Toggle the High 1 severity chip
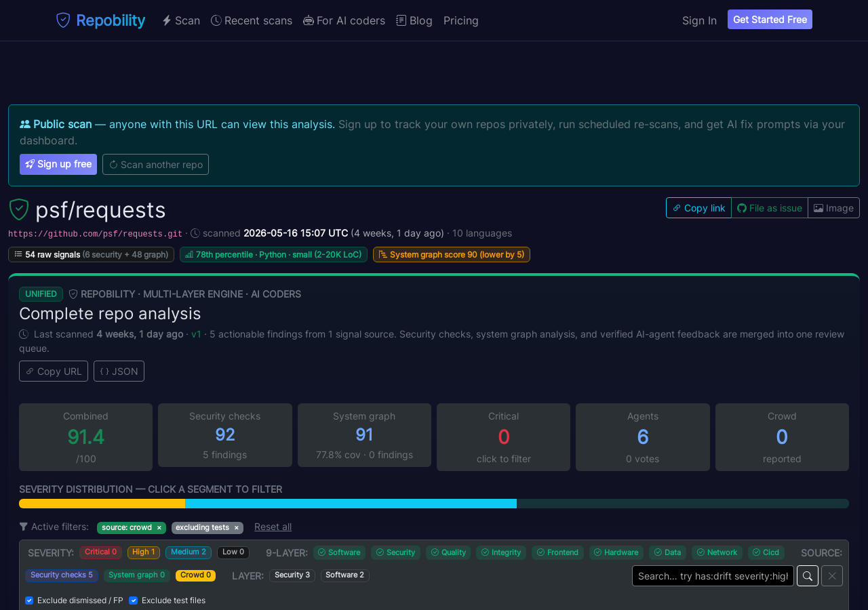Image resolution: width=868 pixels, height=610 pixels. tap(144, 552)
